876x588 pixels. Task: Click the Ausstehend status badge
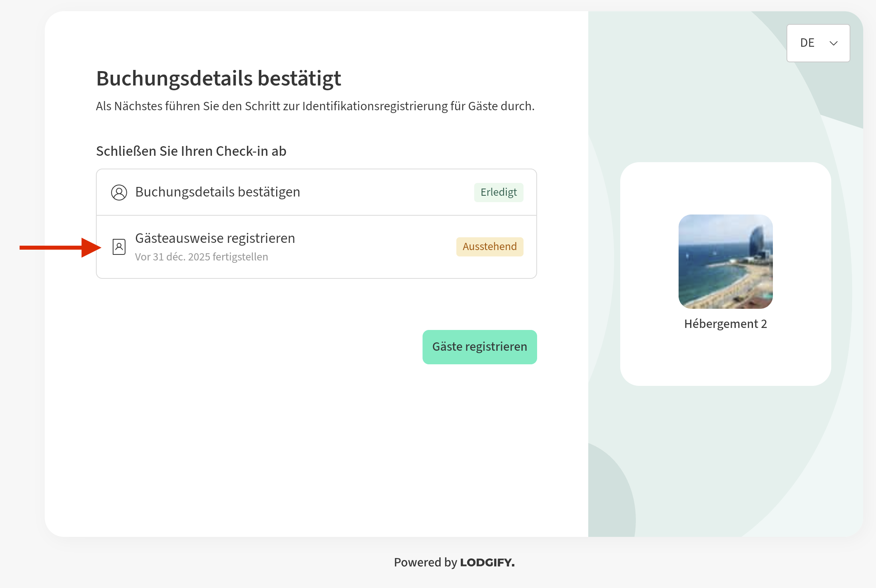490,247
